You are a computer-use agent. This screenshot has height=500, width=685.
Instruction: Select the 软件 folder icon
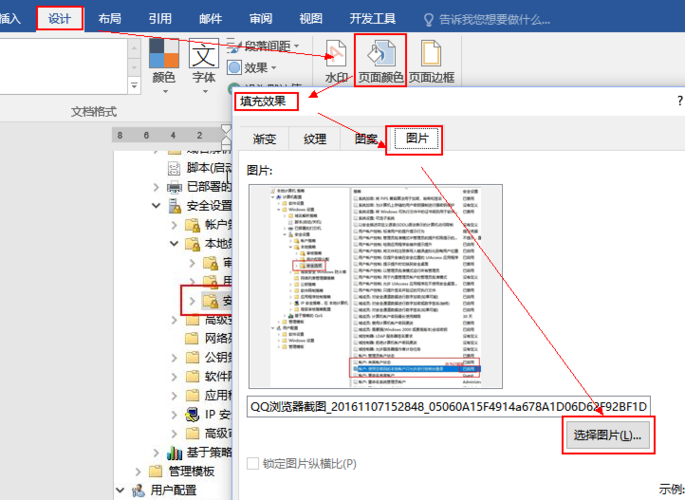pyautogui.click(x=192, y=376)
